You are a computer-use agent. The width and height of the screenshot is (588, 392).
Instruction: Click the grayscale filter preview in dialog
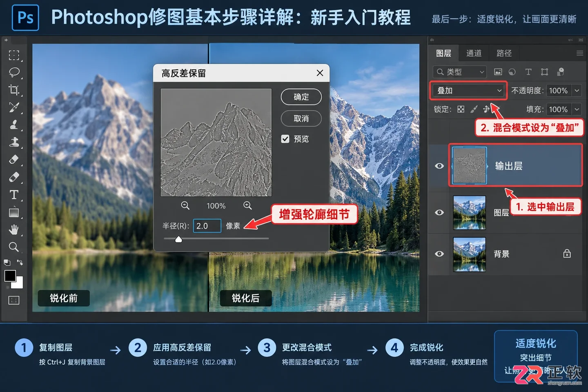pyautogui.click(x=216, y=143)
